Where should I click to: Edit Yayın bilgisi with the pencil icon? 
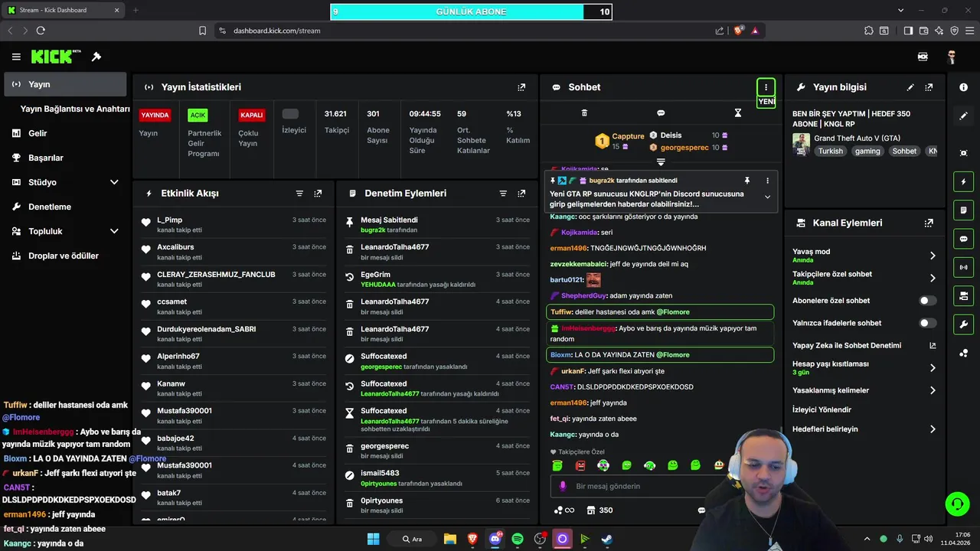pyautogui.click(x=910, y=87)
